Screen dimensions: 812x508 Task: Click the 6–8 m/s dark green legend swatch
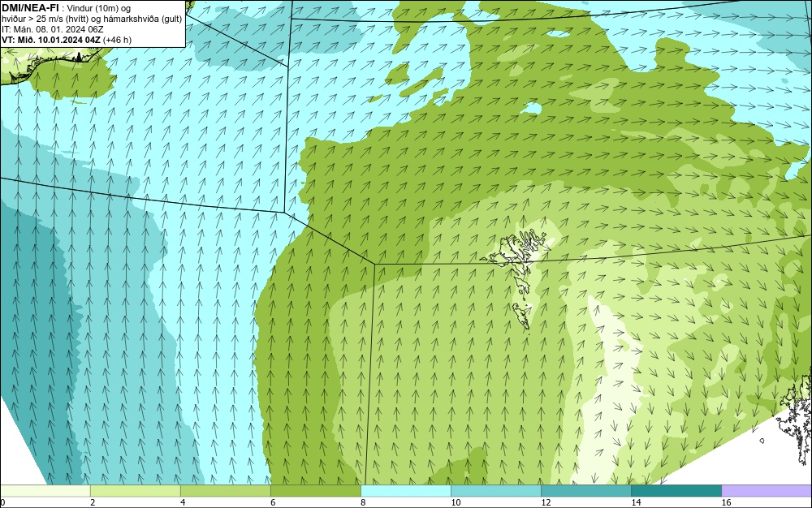click(315, 491)
